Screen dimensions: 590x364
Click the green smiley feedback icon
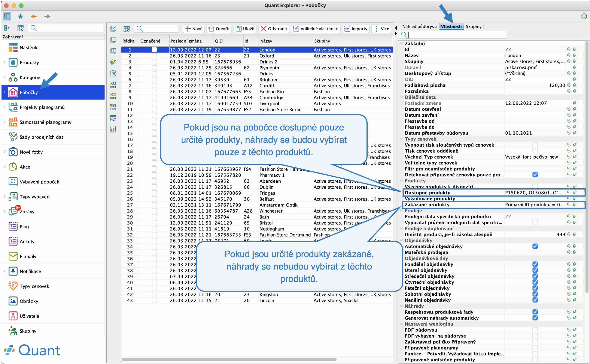coord(584,16)
